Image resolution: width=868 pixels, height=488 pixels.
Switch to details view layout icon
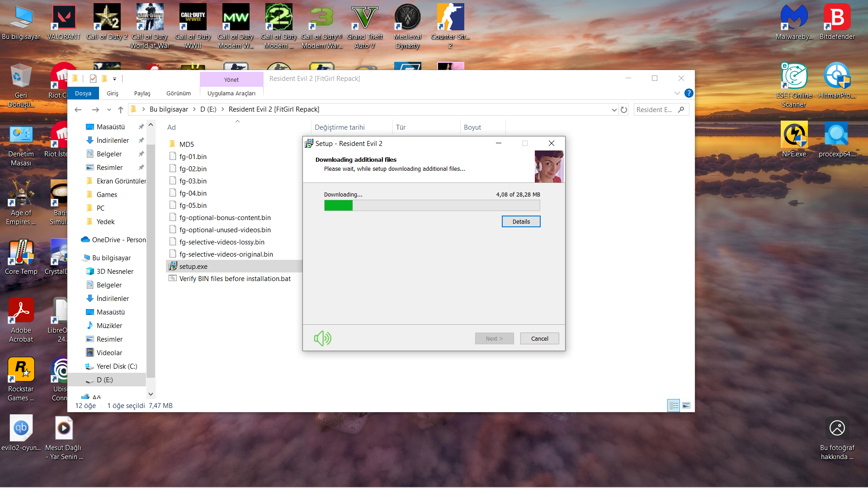[x=674, y=405]
